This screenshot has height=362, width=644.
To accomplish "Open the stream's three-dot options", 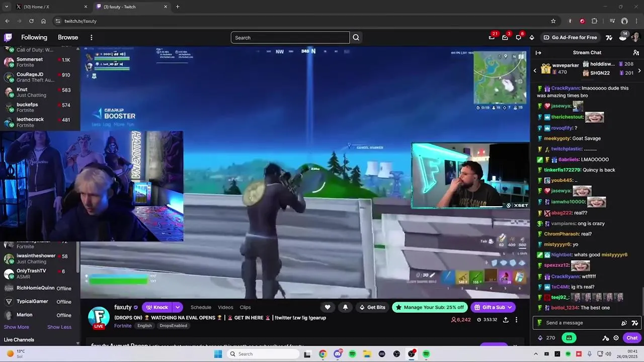I will (516, 320).
